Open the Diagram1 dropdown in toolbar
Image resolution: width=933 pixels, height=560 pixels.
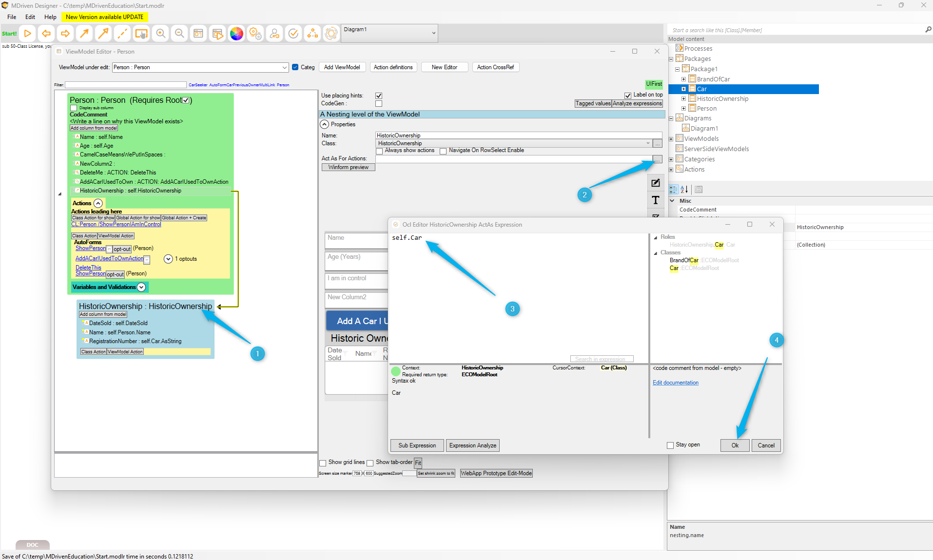389,33
